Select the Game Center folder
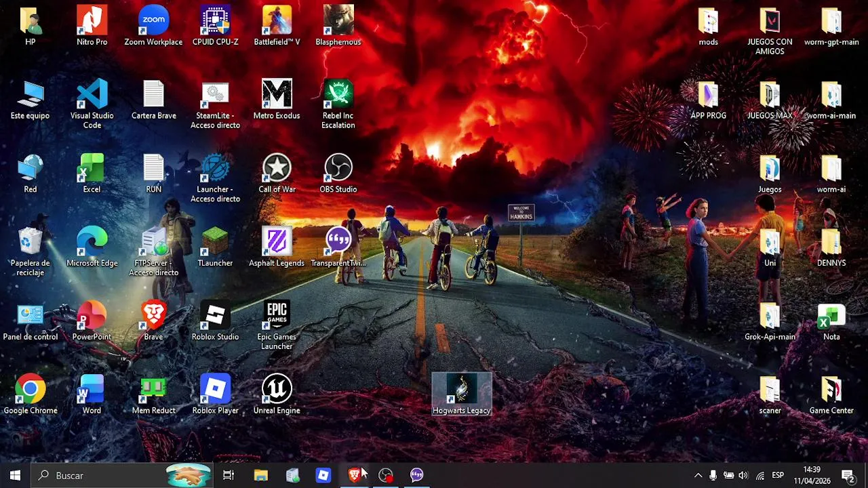The height and width of the screenshot is (488, 868). [x=831, y=395]
